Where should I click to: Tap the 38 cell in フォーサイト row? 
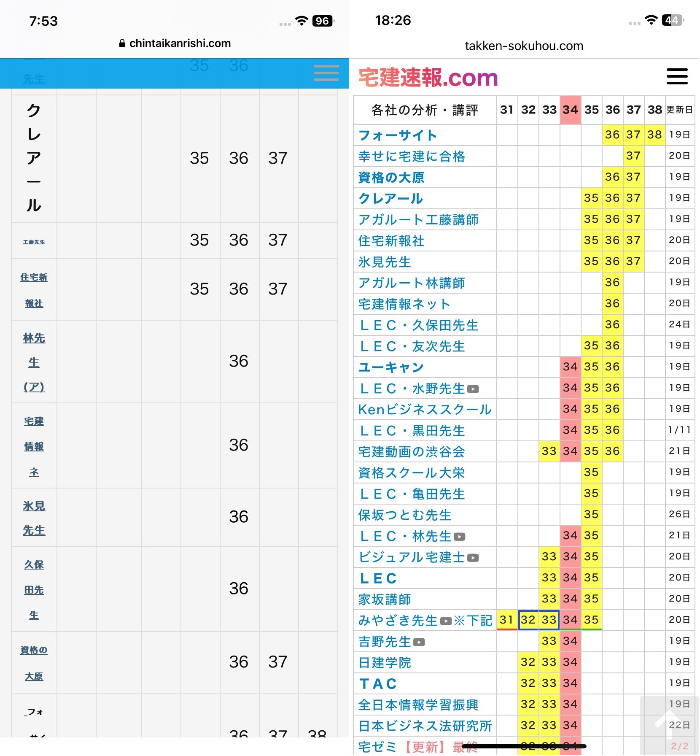[x=654, y=135]
